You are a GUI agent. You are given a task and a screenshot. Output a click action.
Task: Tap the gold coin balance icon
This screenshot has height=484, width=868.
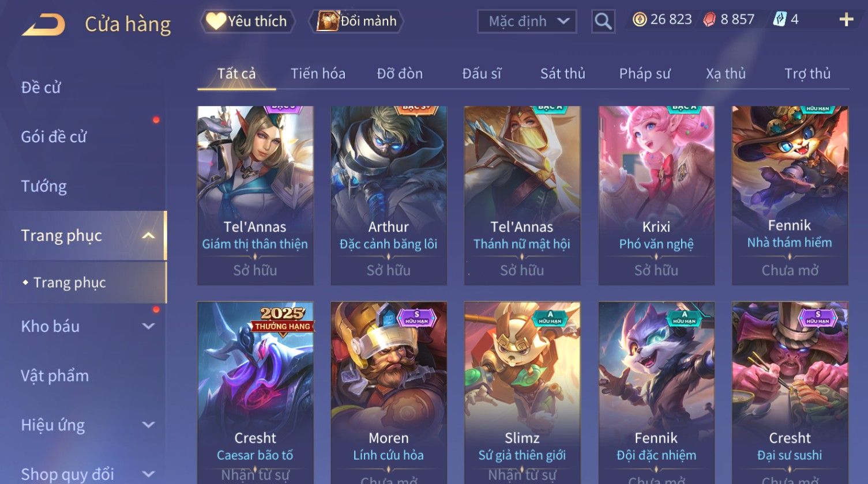click(x=639, y=20)
